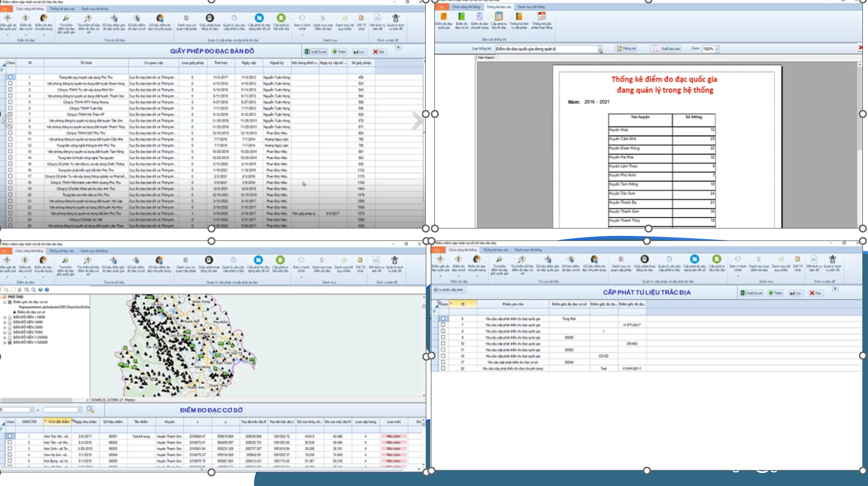Select Thống kê báo cáo tab in map window

tap(61, 251)
